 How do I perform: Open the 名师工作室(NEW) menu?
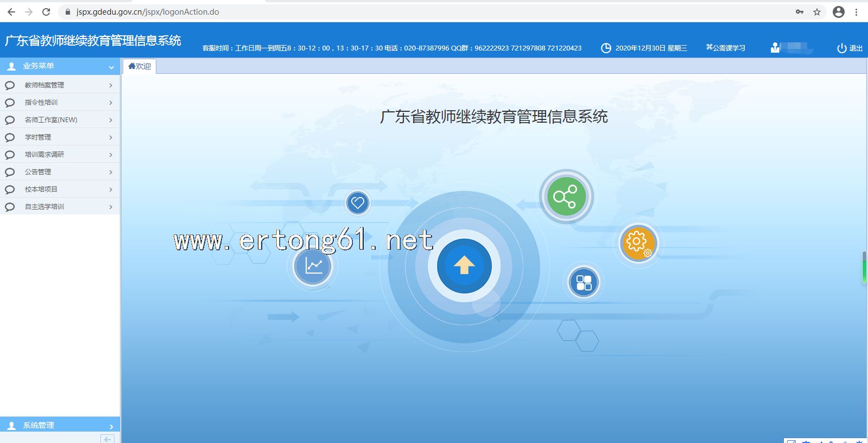(60, 120)
